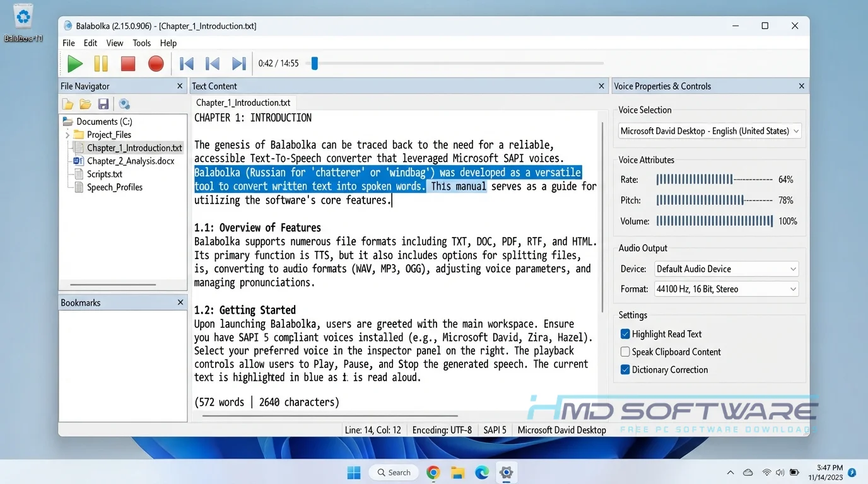Click the first folder icon in File Navigator
Screen dimensions: 868x484
(x=67, y=105)
